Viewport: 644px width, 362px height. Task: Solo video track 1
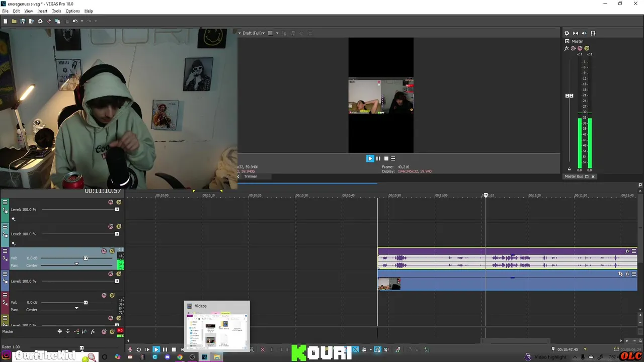click(119, 202)
